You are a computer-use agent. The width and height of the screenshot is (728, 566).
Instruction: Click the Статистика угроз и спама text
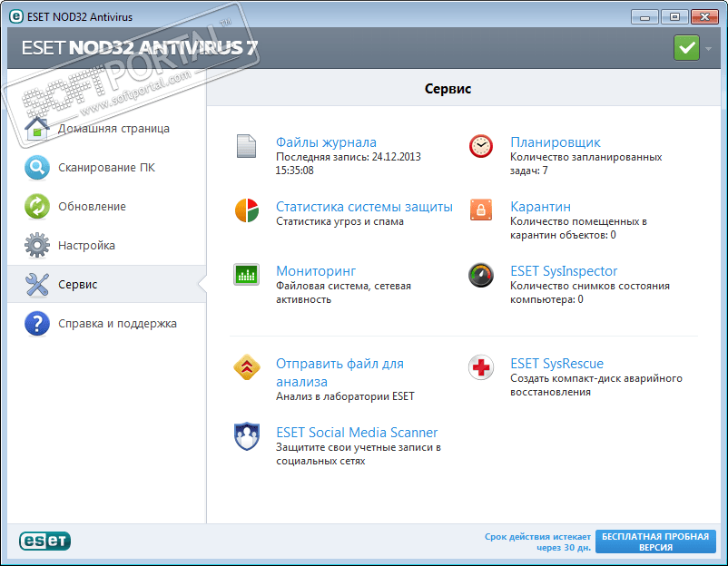click(339, 221)
